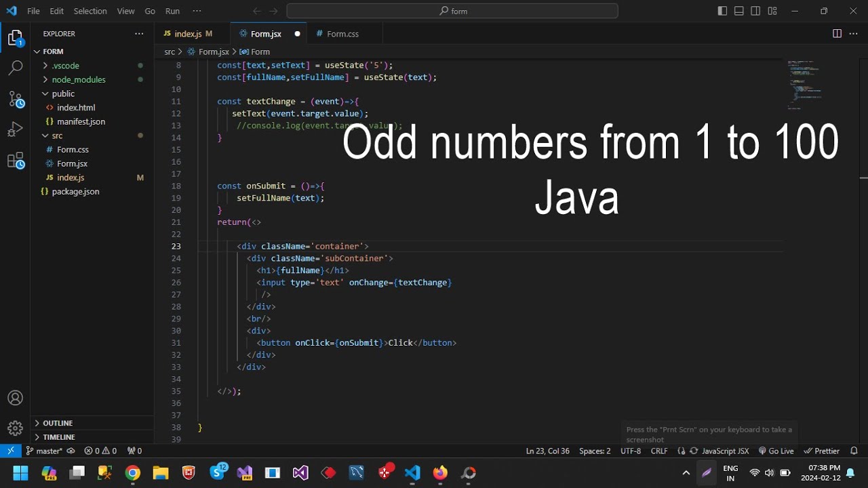Open manifest.json in the explorer
The width and height of the screenshot is (868, 488).
click(81, 121)
